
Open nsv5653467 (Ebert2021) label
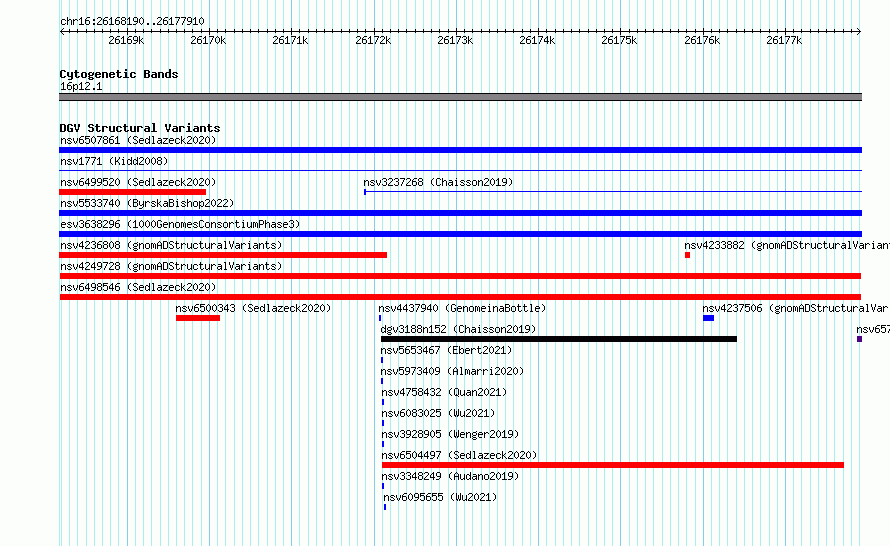click(x=446, y=350)
